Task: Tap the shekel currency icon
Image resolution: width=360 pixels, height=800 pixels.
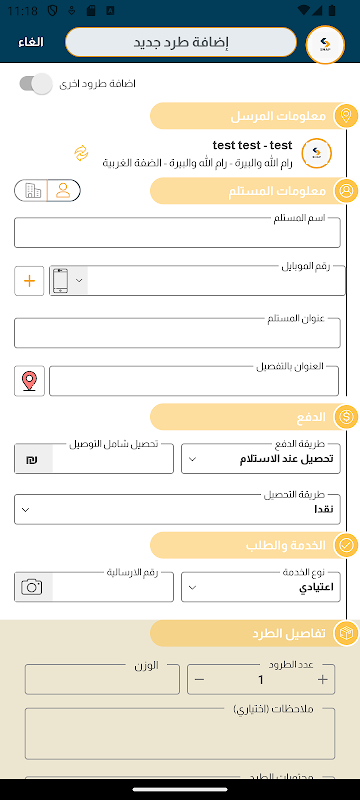Action: (34, 459)
